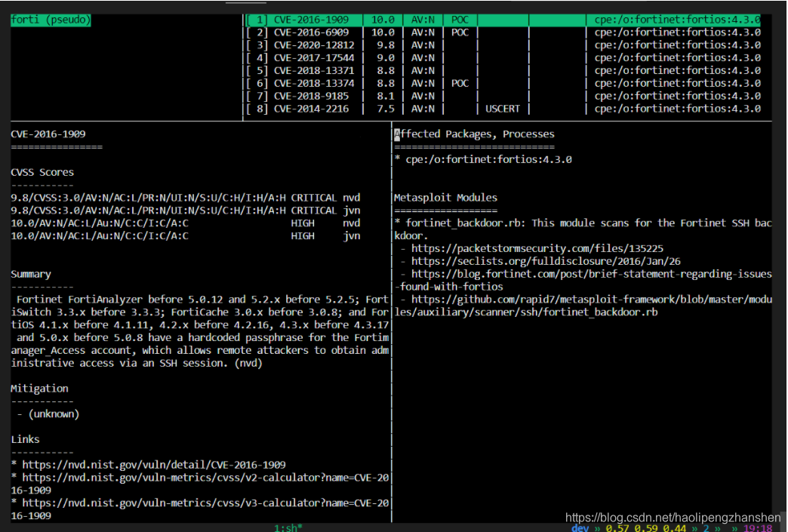
Task: Open the nvd.nist.gov vuln detail link
Action: click(x=154, y=465)
